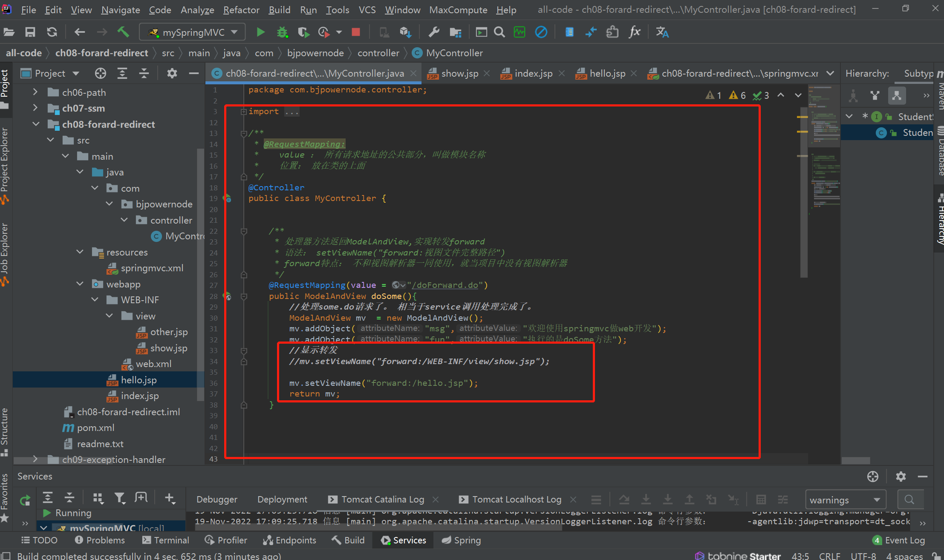This screenshot has height=560, width=944.
Task: Open Search Everywhere magnifier in the toolbar
Action: pos(499,32)
